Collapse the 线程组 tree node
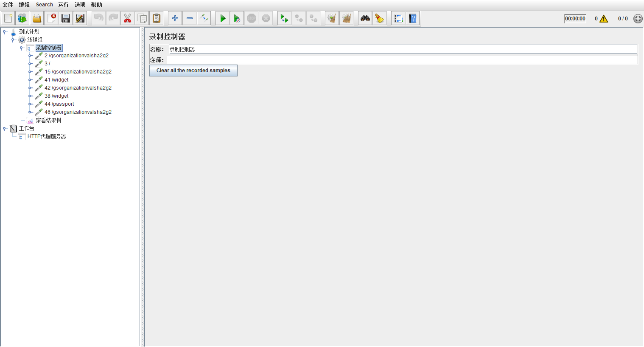This screenshot has width=644, height=347. pyautogui.click(x=12, y=39)
